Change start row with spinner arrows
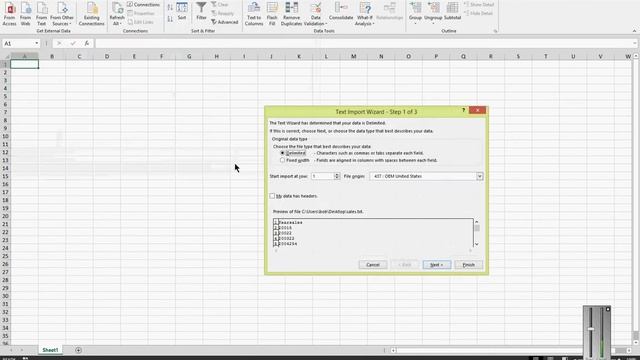 337,176
